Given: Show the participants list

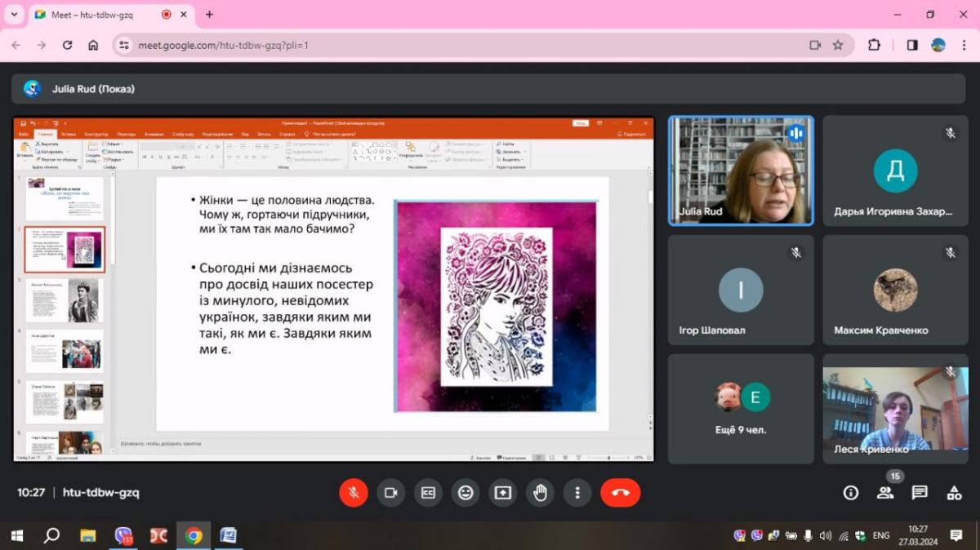Looking at the screenshot, I should (885, 493).
